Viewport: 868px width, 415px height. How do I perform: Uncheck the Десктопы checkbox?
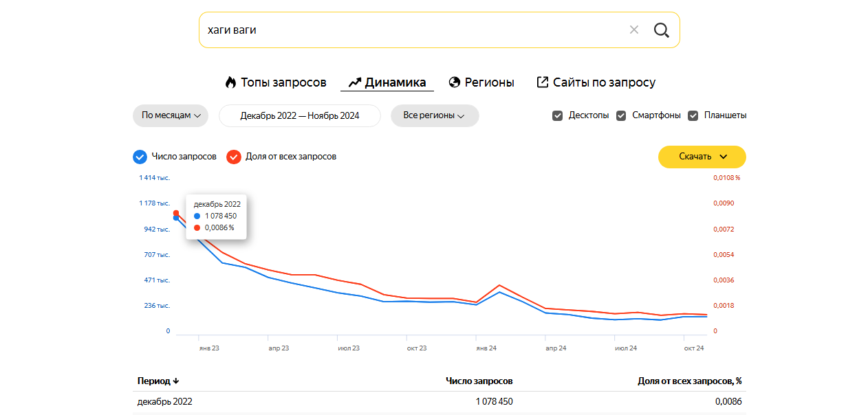[558, 115]
